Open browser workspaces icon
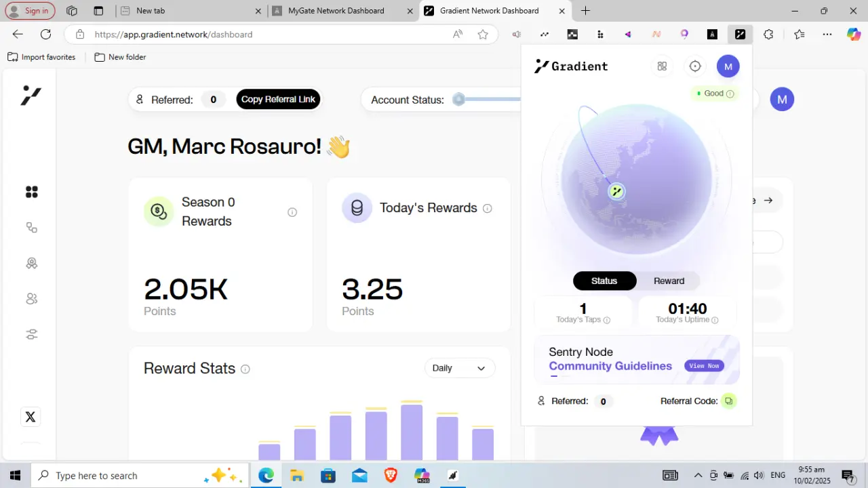Viewport: 868px width, 488px height. [72, 11]
